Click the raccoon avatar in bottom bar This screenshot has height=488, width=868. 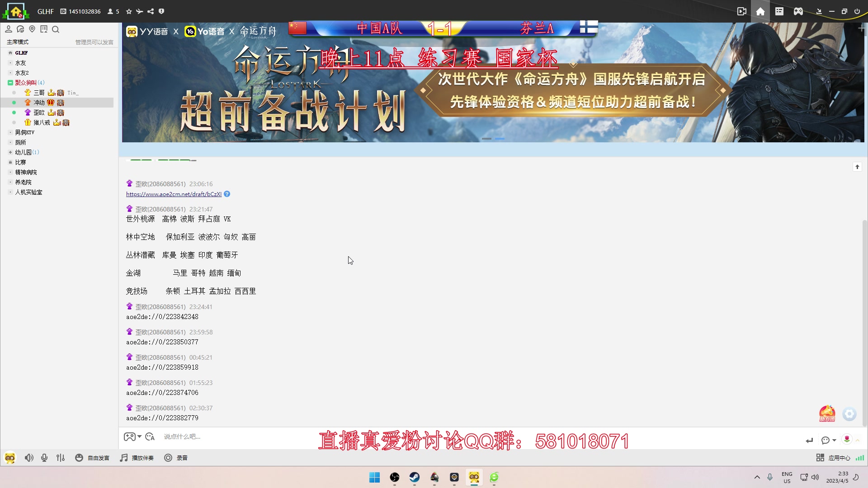click(x=10, y=458)
